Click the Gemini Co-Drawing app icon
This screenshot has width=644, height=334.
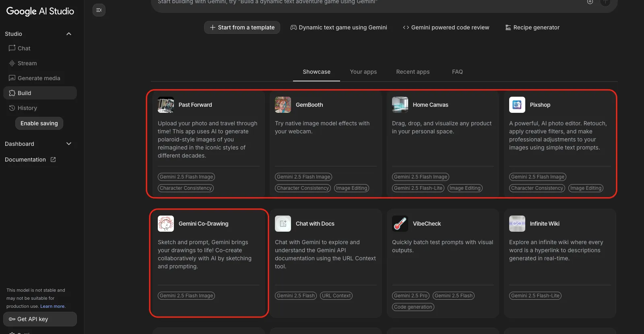coord(166,224)
